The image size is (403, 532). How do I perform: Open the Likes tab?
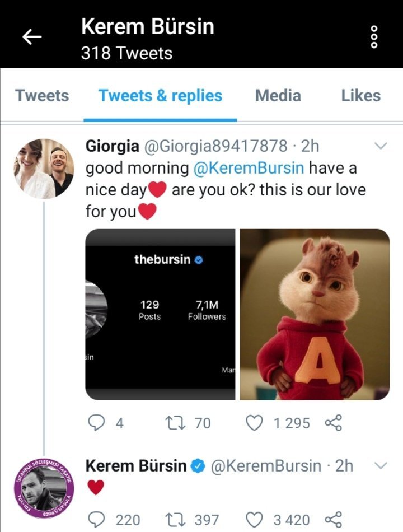coord(360,96)
